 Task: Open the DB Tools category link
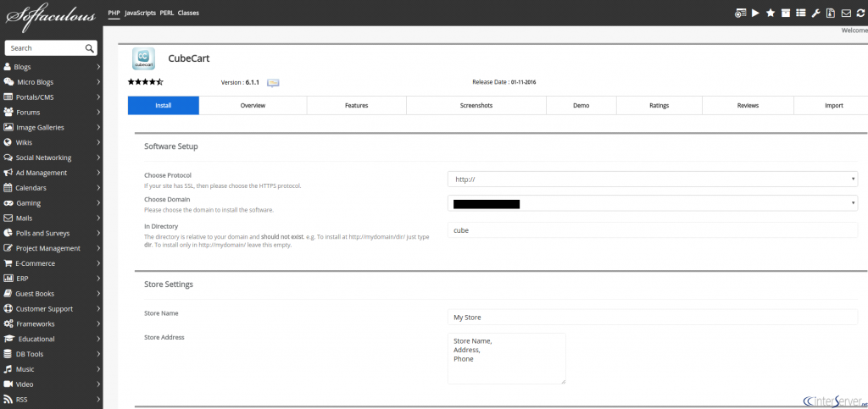tap(30, 354)
